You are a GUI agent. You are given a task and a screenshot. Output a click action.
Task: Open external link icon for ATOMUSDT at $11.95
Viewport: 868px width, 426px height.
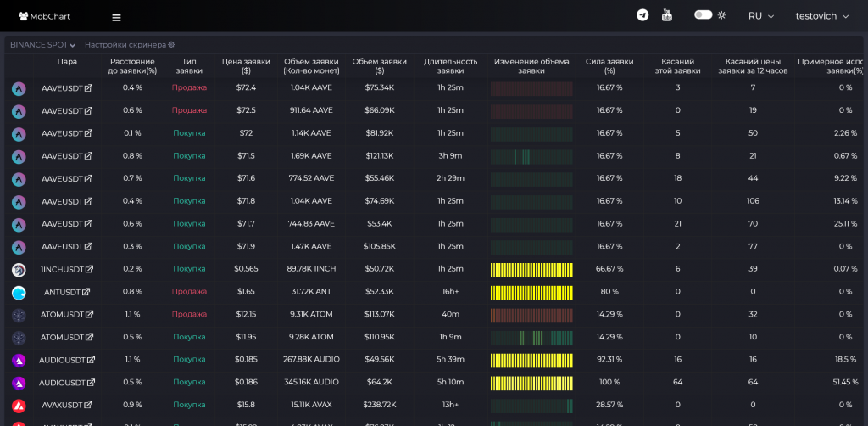90,337
